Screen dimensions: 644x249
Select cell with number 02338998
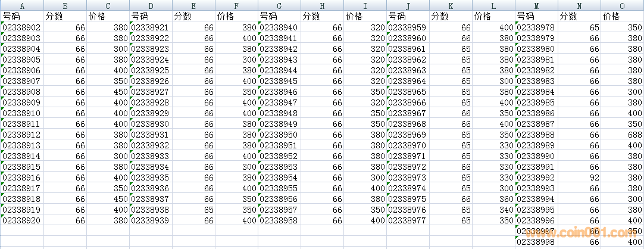(x=536, y=242)
